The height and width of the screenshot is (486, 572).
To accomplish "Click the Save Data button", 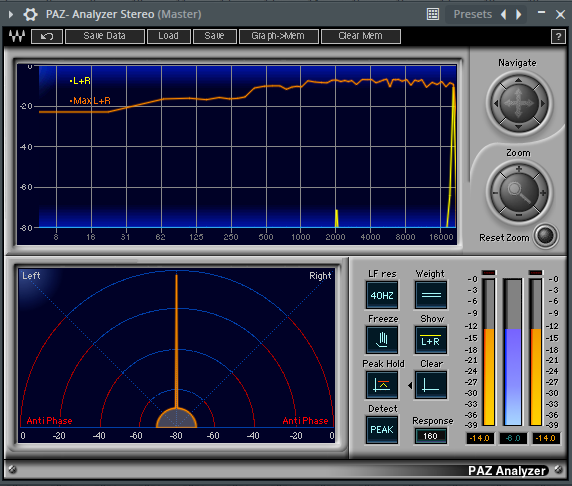I will tap(105, 36).
